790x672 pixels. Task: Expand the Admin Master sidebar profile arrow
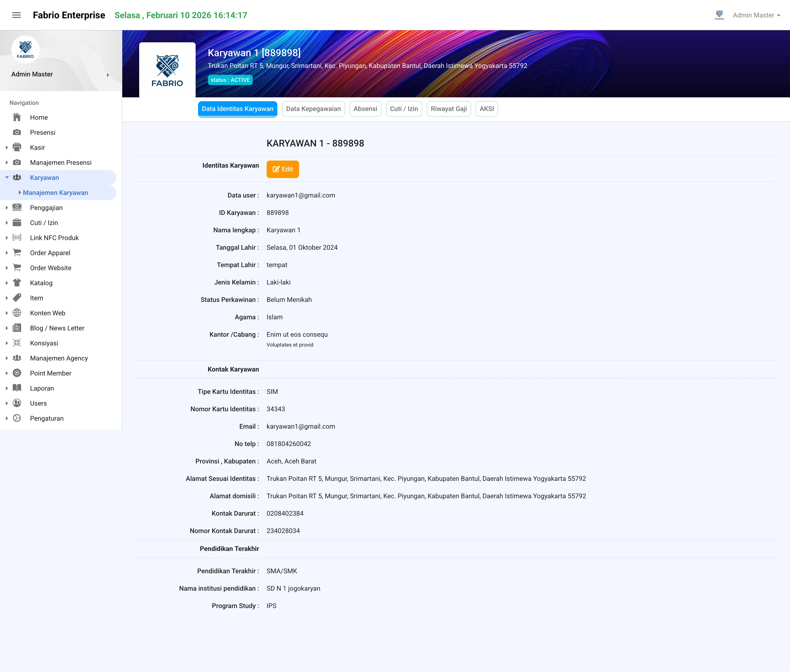108,75
